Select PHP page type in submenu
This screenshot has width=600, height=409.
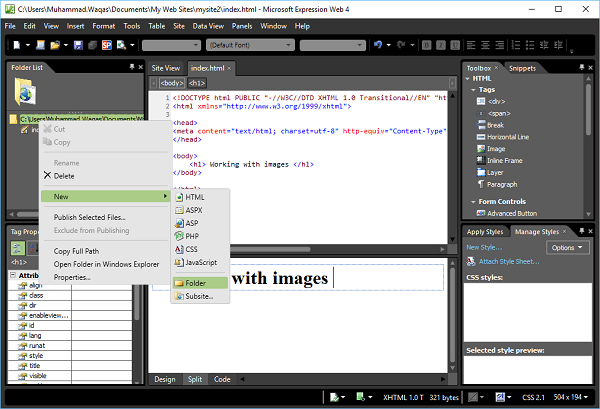coord(193,236)
